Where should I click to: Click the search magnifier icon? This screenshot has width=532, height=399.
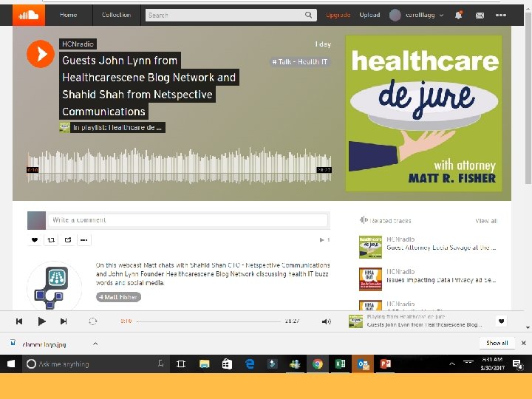pos(308,15)
